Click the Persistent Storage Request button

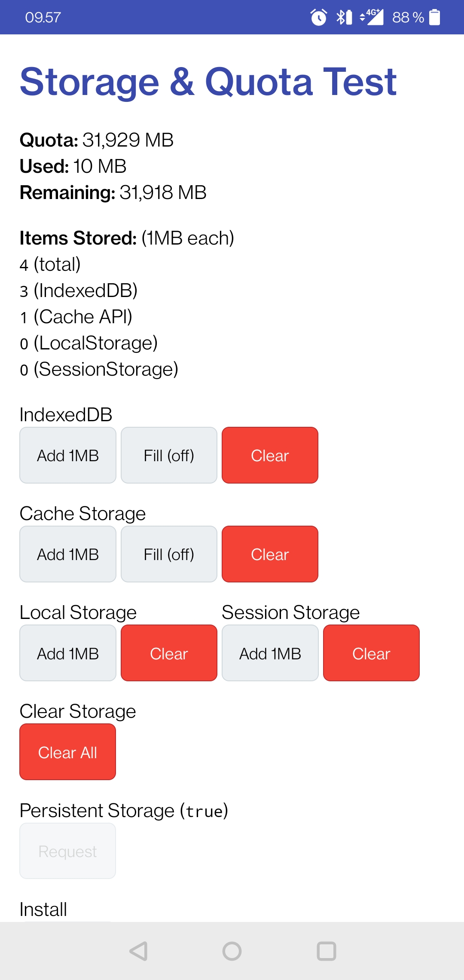tap(68, 851)
